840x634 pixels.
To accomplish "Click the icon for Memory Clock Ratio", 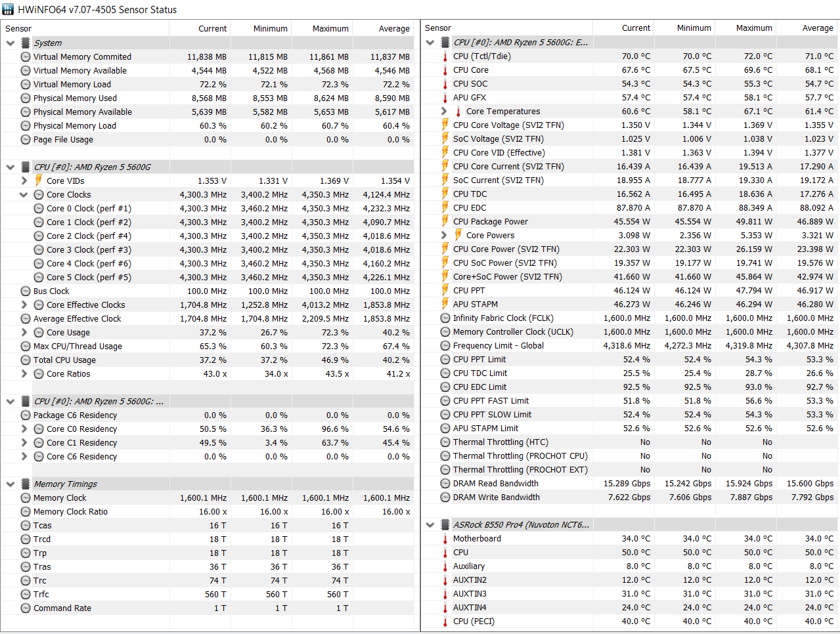I will tap(26, 511).
